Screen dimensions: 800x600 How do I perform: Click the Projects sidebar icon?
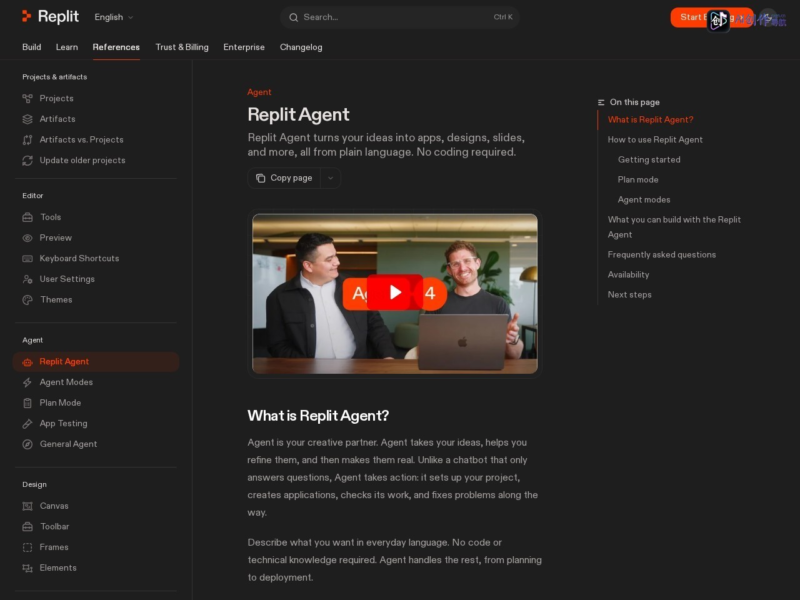[x=28, y=98]
